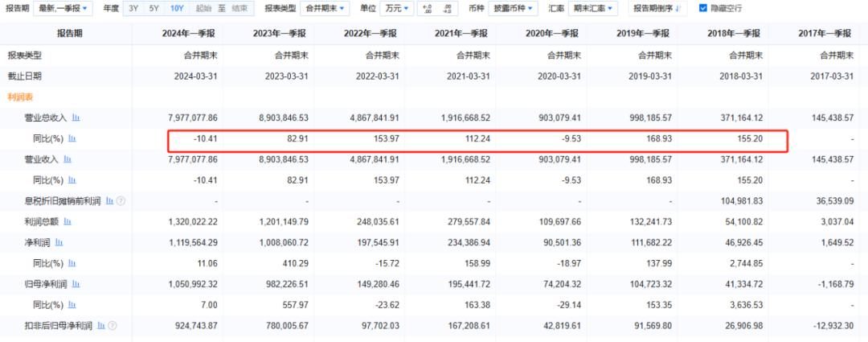868x342 pixels.
Task: Show chart for 利润总额 row
Action: (x=68, y=220)
